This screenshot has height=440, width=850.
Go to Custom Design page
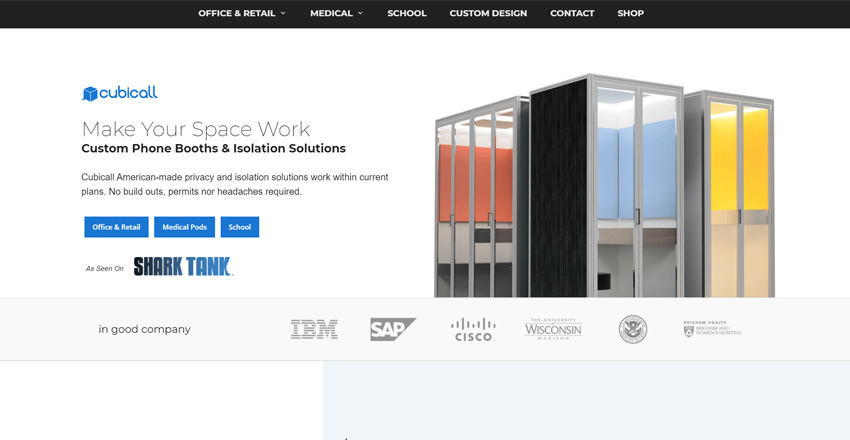pos(488,13)
